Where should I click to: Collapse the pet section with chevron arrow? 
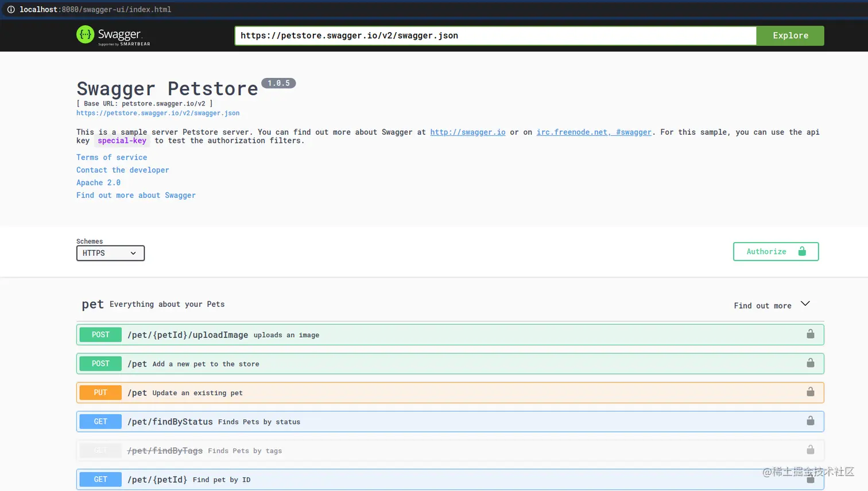click(x=805, y=304)
